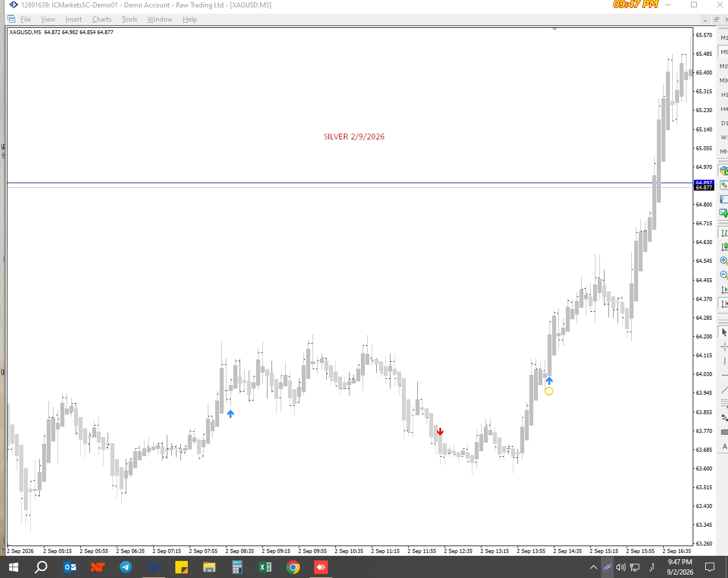Expand the Window menu list

pos(160,19)
